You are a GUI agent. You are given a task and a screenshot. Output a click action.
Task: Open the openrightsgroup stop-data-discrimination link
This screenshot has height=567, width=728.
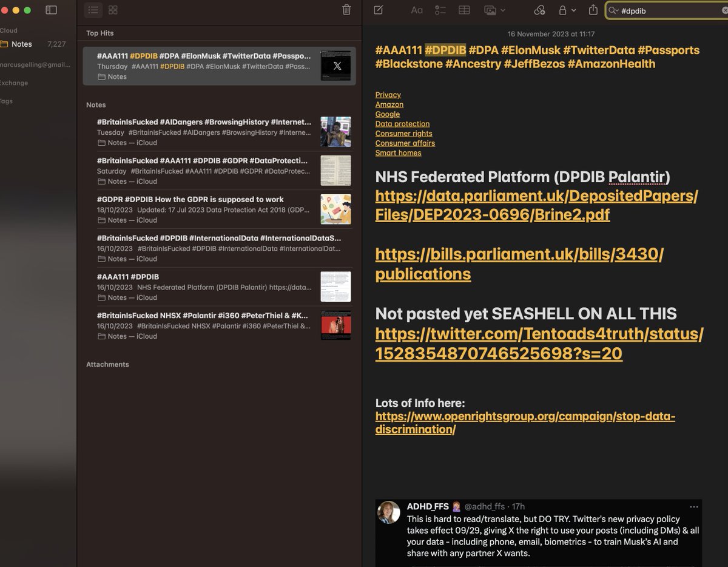click(x=525, y=423)
